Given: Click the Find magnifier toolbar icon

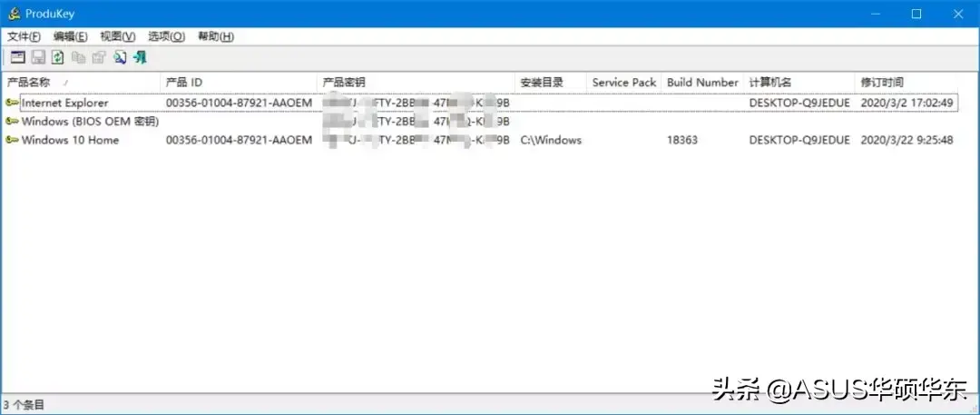Looking at the screenshot, I should (x=120, y=57).
